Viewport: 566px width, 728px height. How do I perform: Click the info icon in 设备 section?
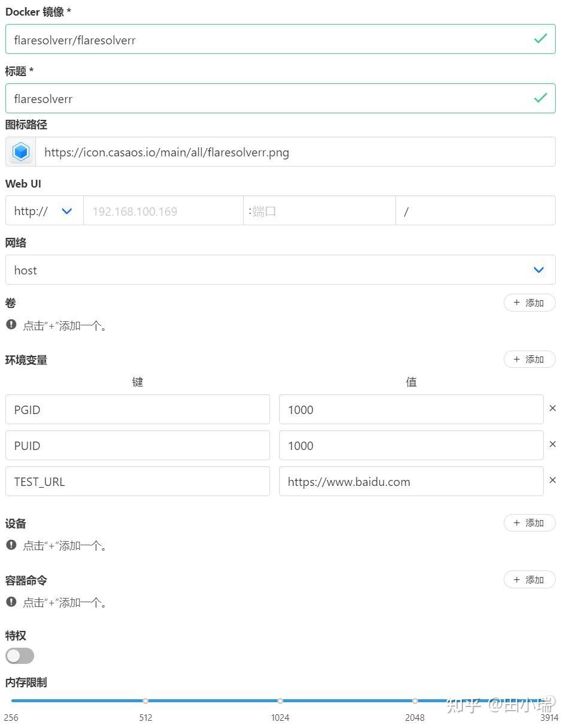[x=11, y=544]
